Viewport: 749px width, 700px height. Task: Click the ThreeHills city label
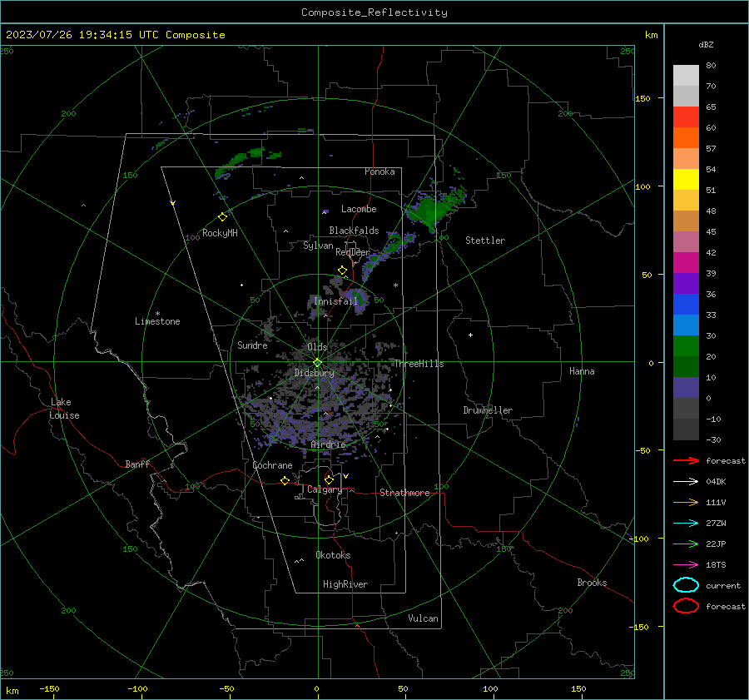pyautogui.click(x=419, y=364)
